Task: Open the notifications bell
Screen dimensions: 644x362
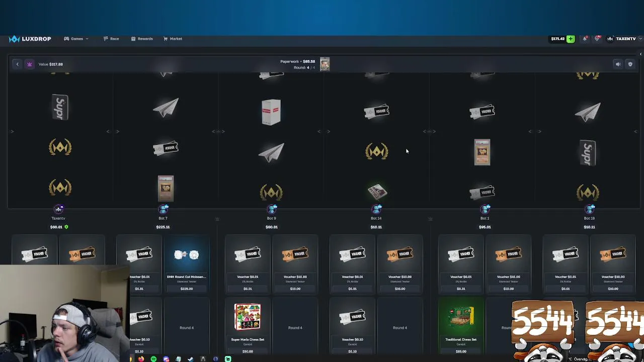Action: point(585,39)
